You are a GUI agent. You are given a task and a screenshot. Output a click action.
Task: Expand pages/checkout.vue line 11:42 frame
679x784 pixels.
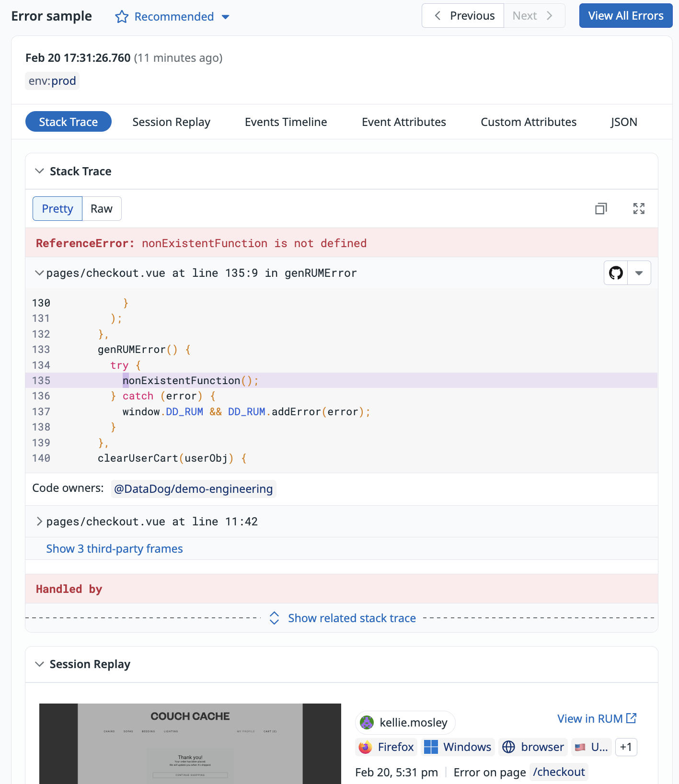(40, 522)
